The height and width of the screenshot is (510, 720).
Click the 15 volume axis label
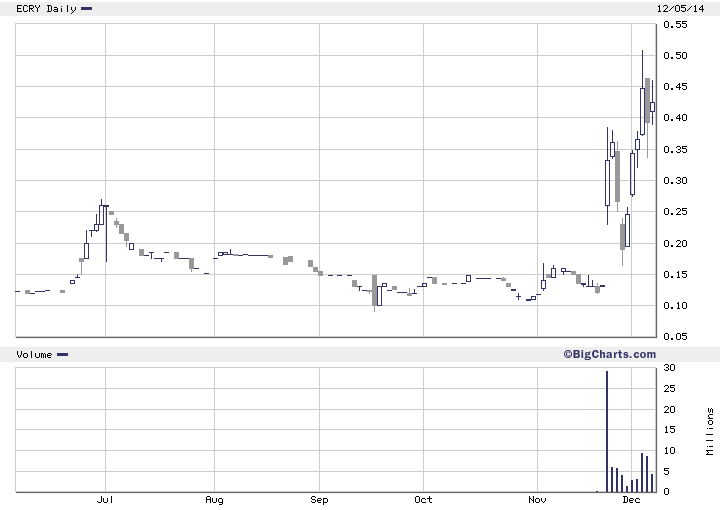(669, 430)
